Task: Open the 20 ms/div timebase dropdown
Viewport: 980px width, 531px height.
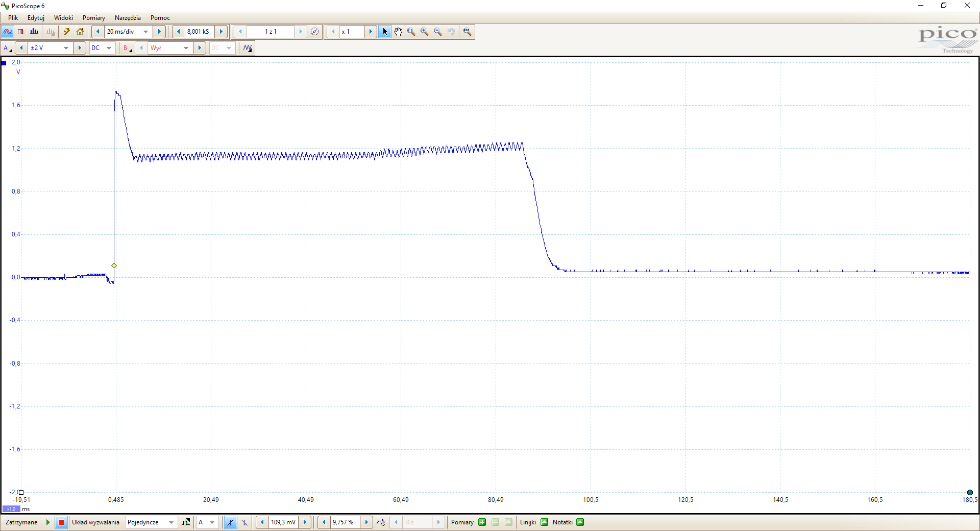Action: 146,32
